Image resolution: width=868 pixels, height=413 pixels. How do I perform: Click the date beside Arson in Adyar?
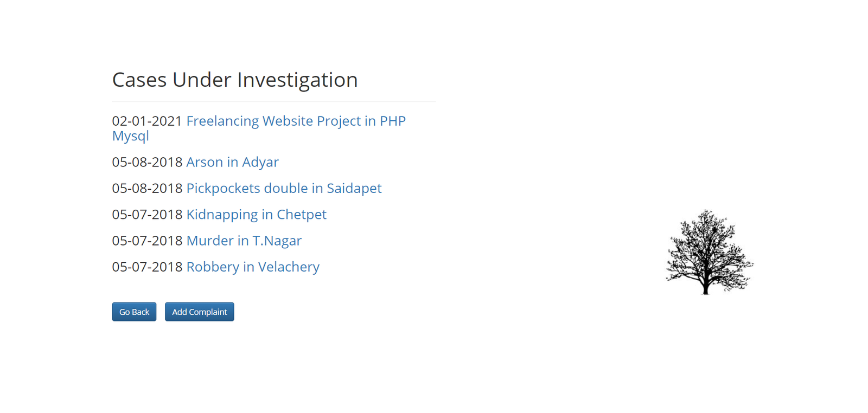147,162
